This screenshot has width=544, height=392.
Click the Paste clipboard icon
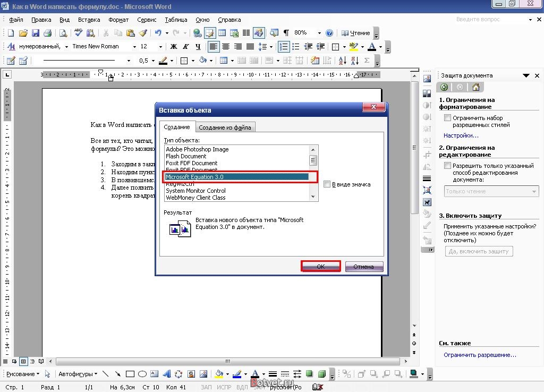131,33
